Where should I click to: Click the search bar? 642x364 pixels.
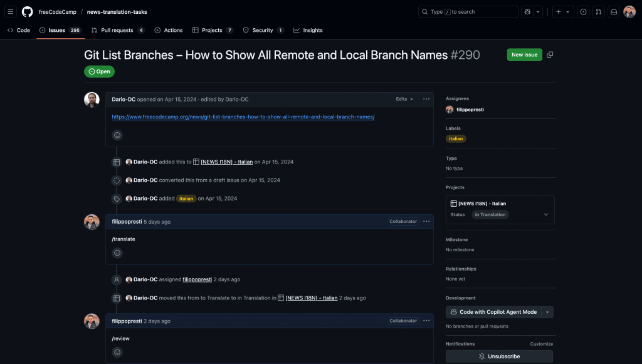(x=468, y=12)
